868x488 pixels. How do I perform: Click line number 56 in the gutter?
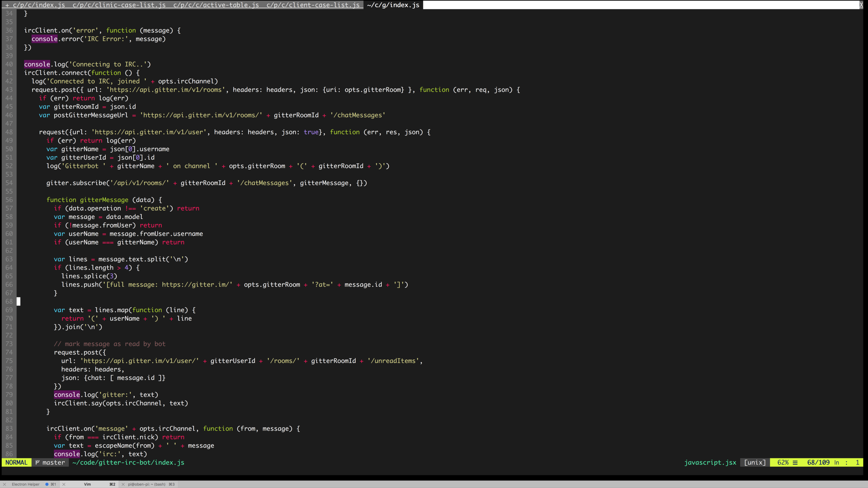pos(9,200)
